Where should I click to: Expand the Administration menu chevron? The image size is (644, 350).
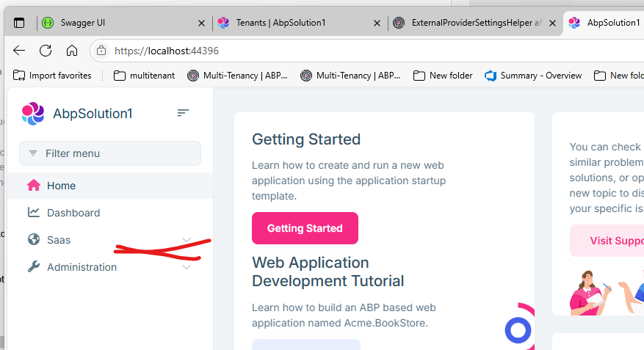tap(187, 267)
